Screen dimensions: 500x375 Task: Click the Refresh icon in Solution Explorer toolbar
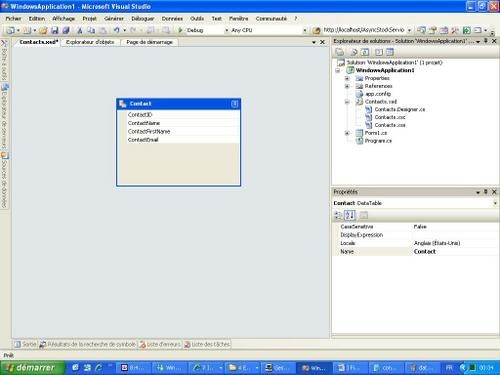[365, 52]
